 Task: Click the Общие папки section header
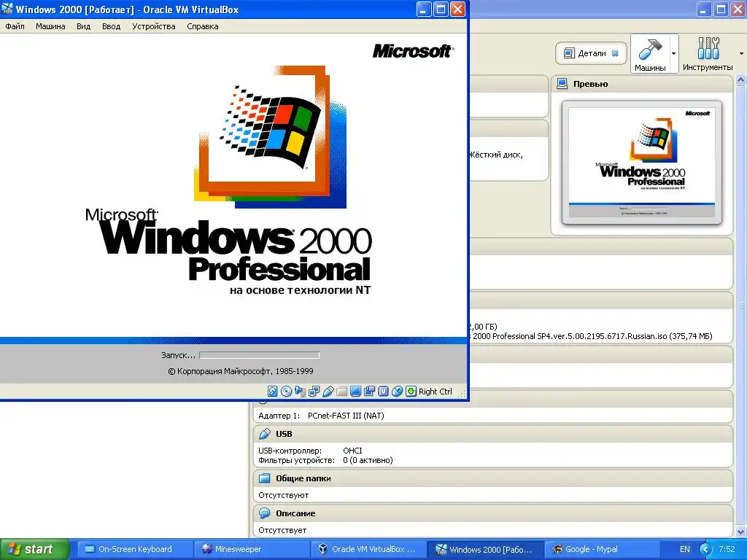[x=493, y=478]
